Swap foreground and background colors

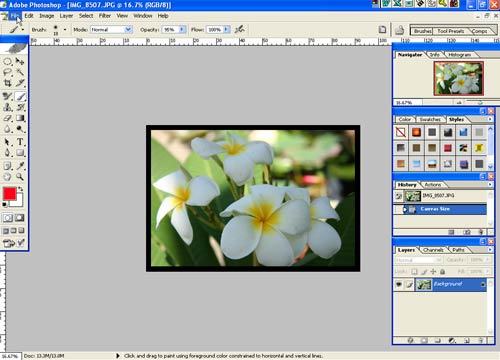point(21,189)
